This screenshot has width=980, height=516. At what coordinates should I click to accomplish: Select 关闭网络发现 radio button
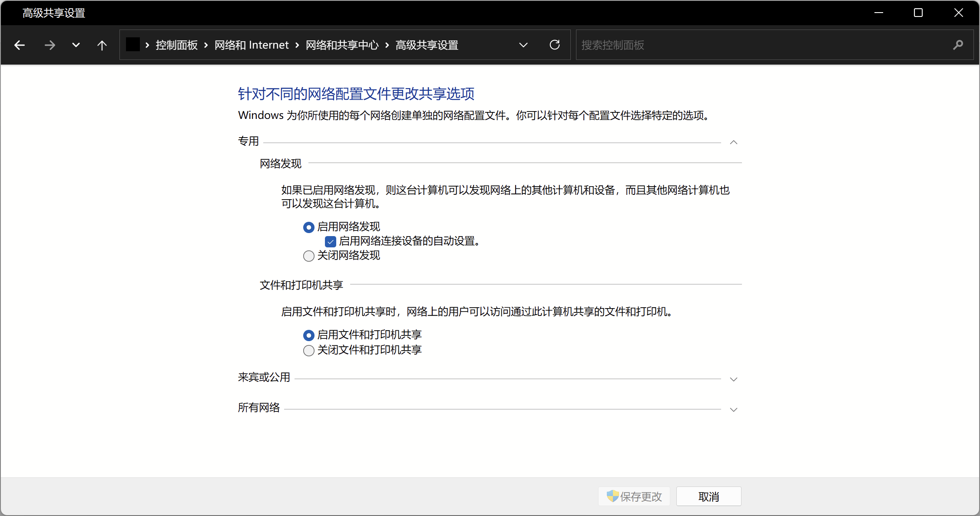point(309,256)
